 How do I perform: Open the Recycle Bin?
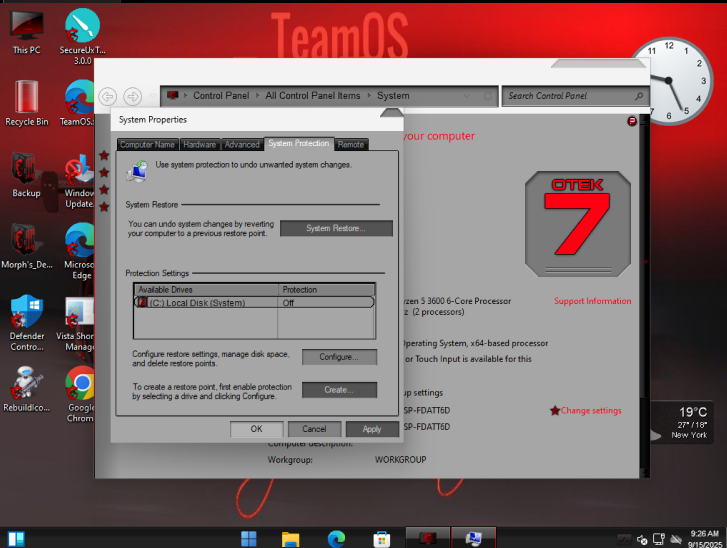click(x=26, y=103)
